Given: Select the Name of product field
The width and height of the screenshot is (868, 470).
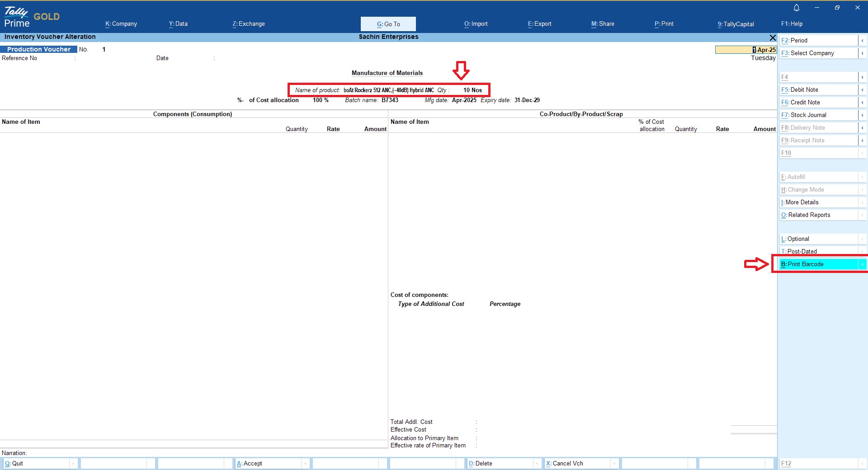Looking at the screenshot, I should 388,90.
